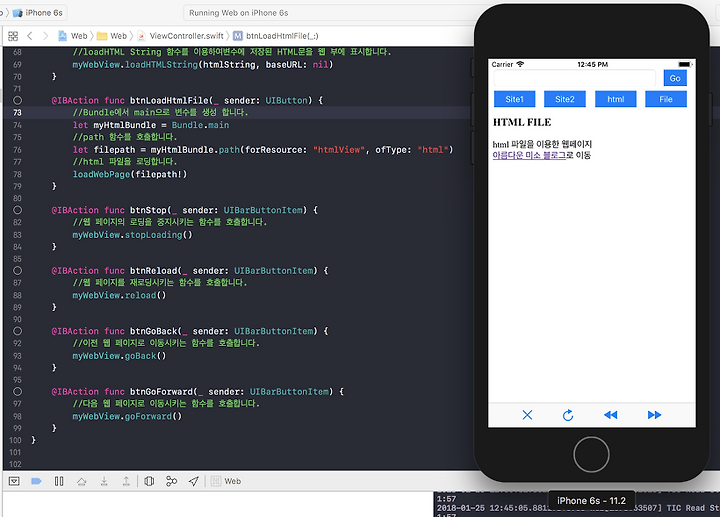
Task: Select Web folder in jump bar
Action: [x=112, y=36]
